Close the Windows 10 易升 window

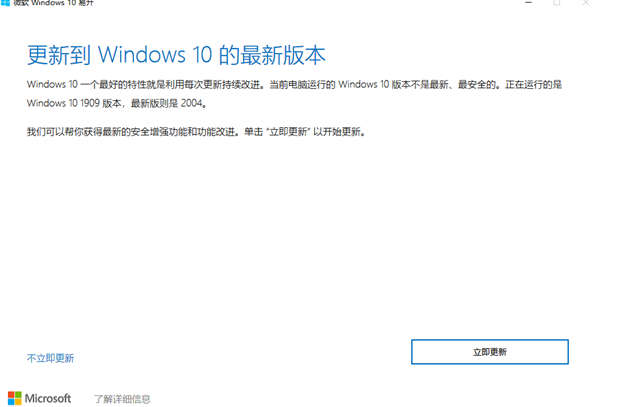tap(586, 2)
